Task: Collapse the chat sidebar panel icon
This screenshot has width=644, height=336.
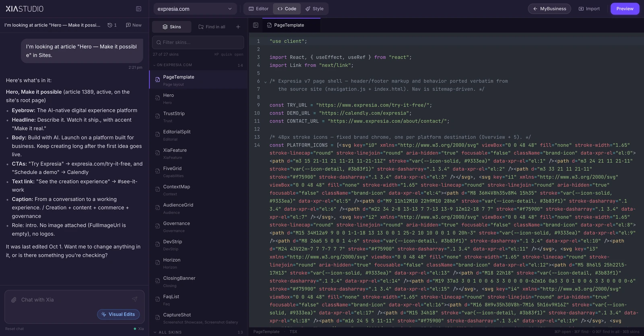Action: coord(138,9)
